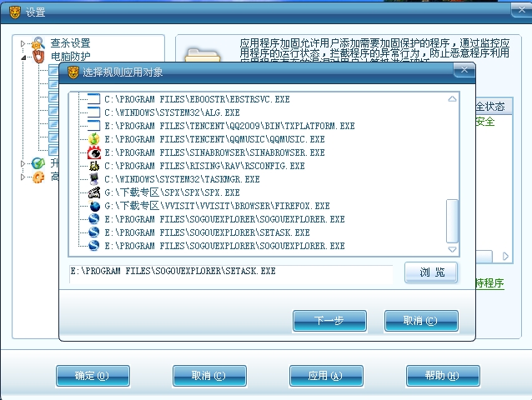Viewport: 532px width, 400px height.
Task: Expand the advanced settings gear node
Action: pyautogui.click(x=23, y=177)
